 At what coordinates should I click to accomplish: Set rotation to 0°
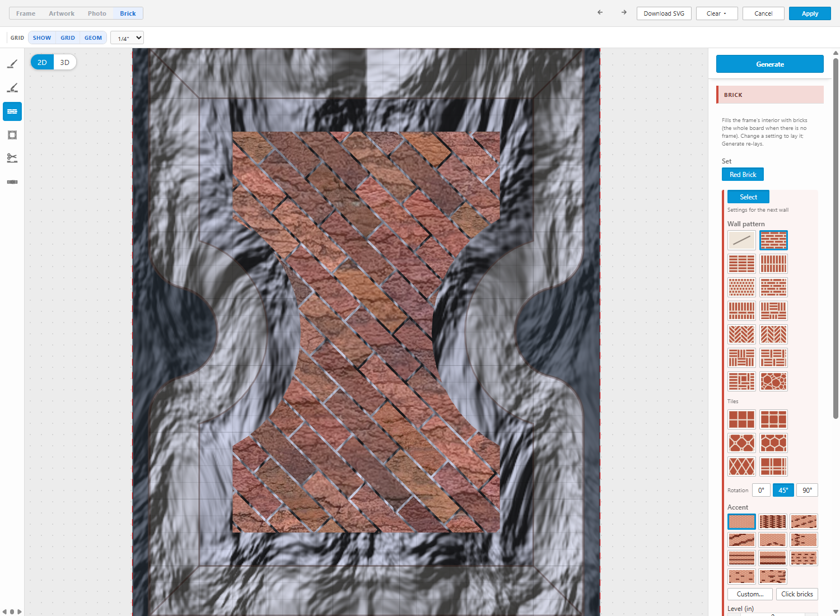[x=761, y=490]
